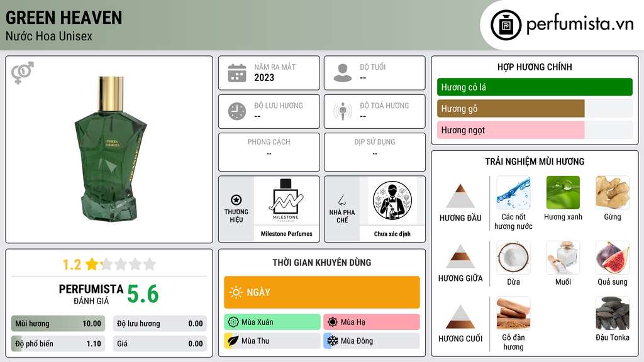644x362 pixels.
Task: Click the 1.2 star rating number
Action: pyautogui.click(x=72, y=265)
